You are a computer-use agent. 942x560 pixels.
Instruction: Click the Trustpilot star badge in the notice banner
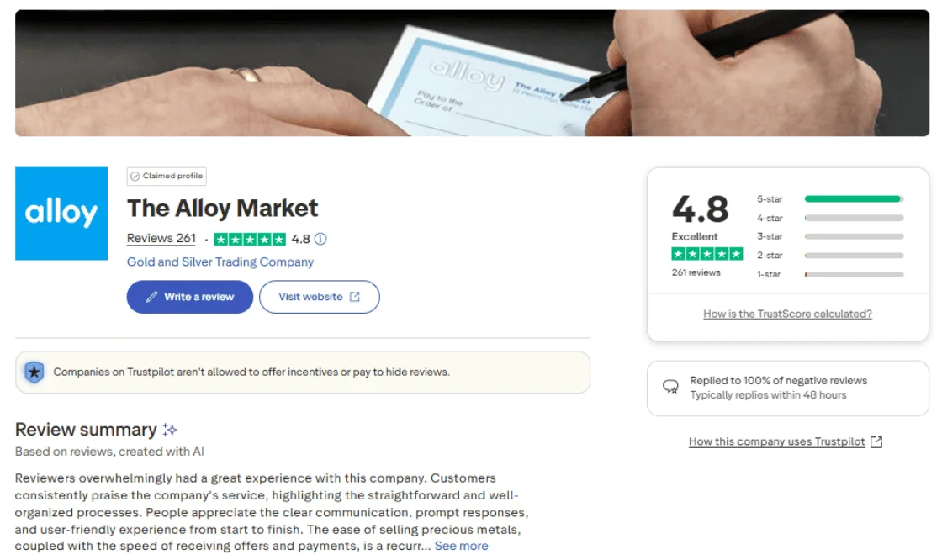33,372
